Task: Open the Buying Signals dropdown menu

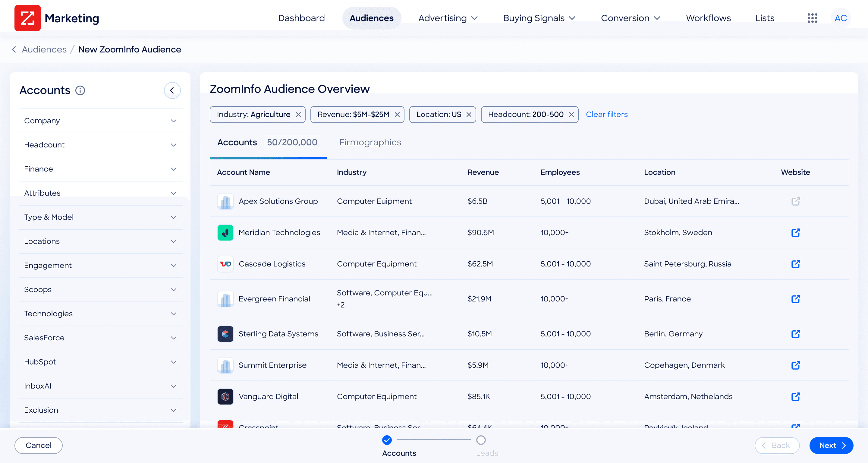Action: pyautogui.click(x=539, y=18)
